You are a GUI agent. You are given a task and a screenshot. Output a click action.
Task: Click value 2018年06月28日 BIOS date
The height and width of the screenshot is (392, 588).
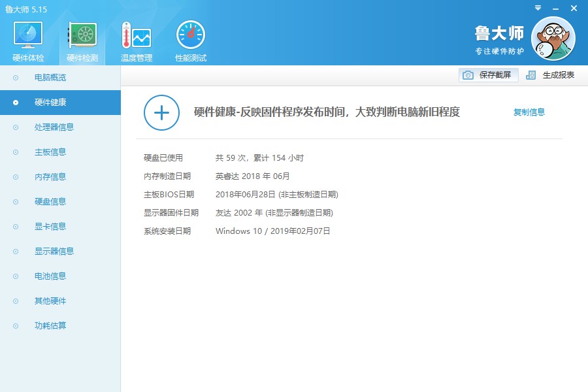(277, 195)
